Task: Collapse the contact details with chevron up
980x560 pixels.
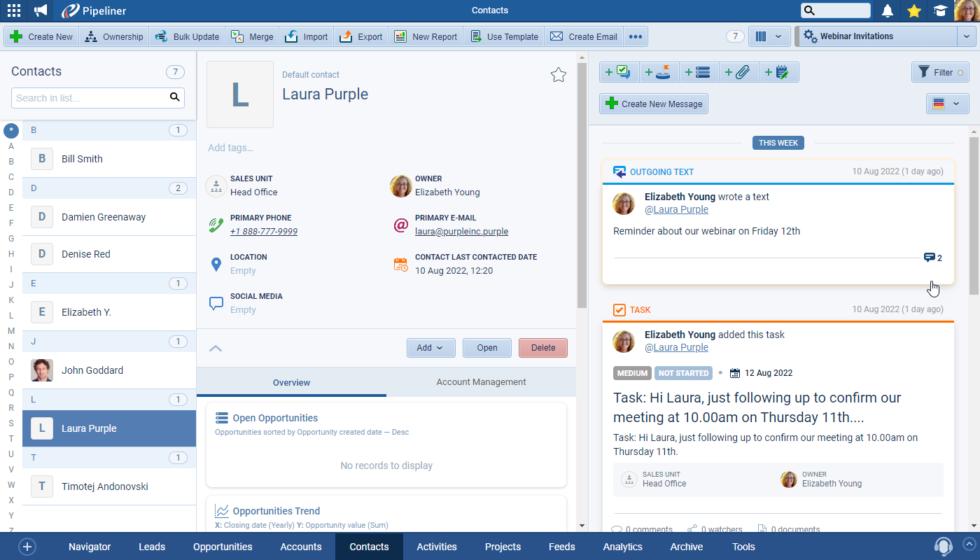Action: (x=216, y=348)
